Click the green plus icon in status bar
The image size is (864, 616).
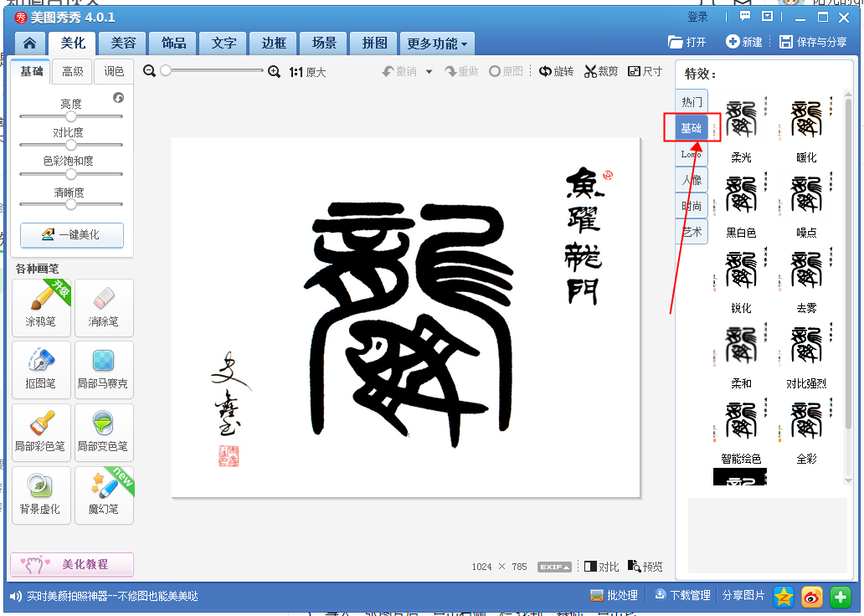pyautogui.click(x=841, y=597)
